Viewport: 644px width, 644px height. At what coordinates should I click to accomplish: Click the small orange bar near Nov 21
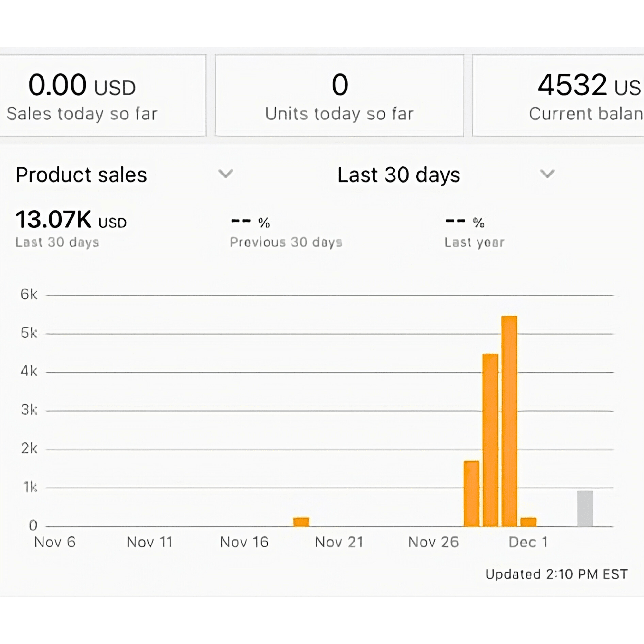[x=301, y=522]
